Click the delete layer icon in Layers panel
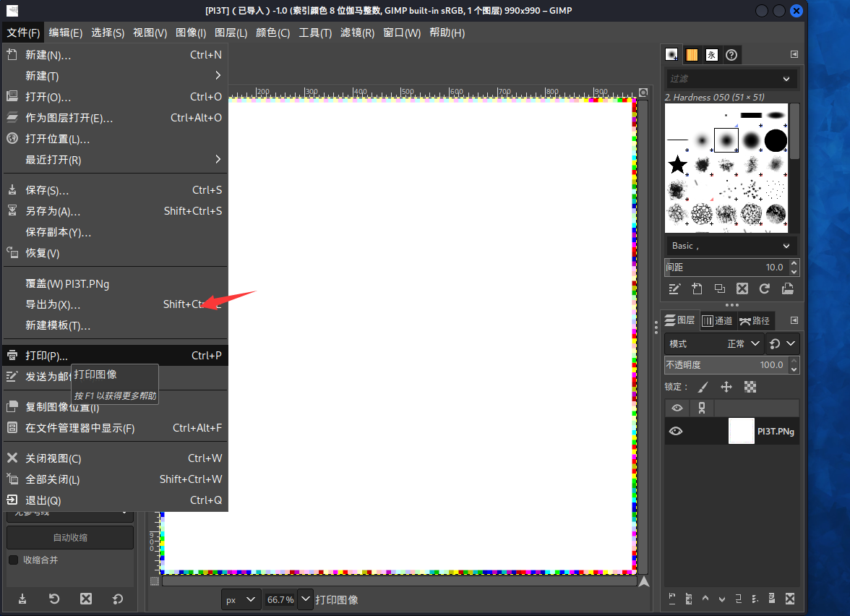The width and height of the screenshot is (850, 616). tap(790, 599)
